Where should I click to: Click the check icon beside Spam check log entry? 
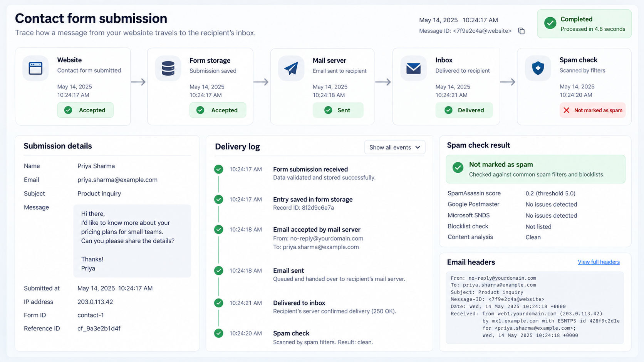(x=218, y=333)
